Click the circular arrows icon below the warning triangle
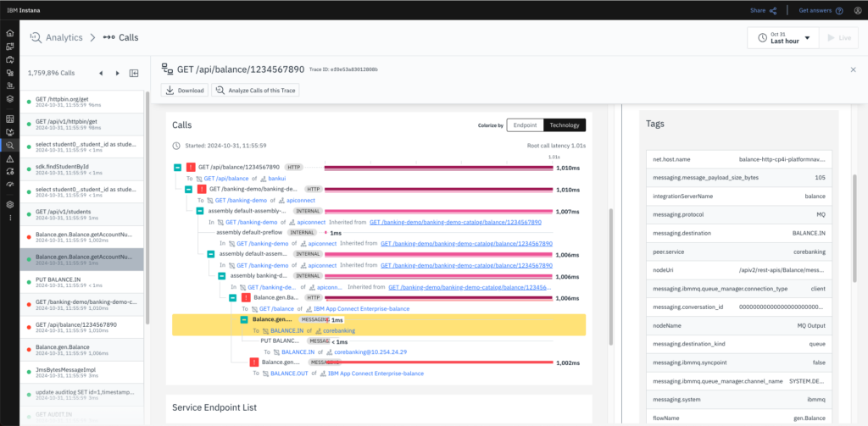This screenshot has width=868, height=426. click(x=9, y=172)
